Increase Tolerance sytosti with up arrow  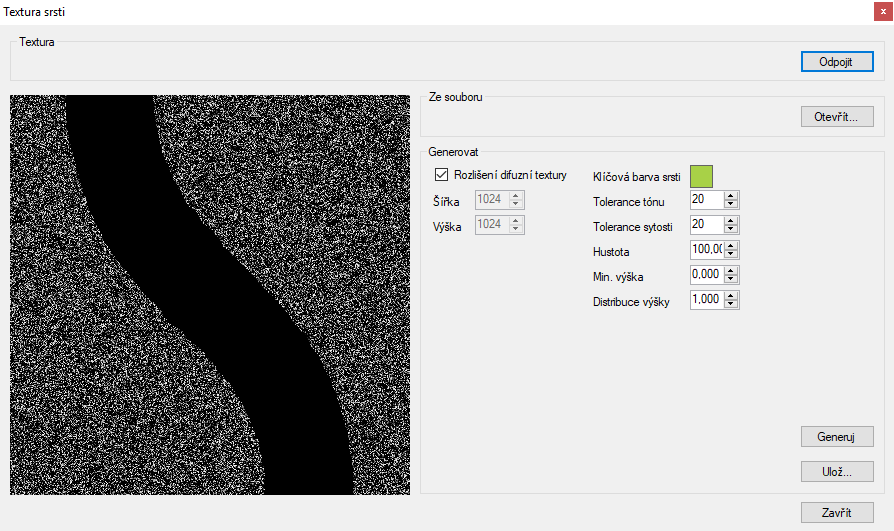click(x=731, y=221)
